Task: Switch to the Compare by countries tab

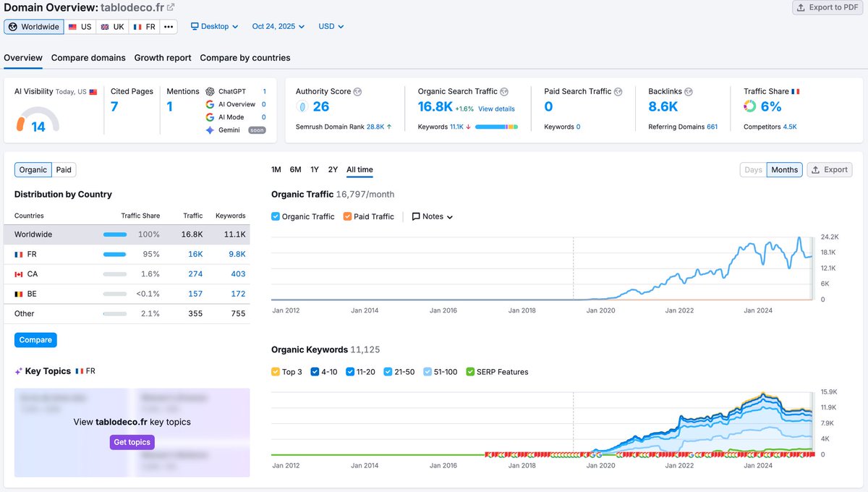Action: [245, 58]
